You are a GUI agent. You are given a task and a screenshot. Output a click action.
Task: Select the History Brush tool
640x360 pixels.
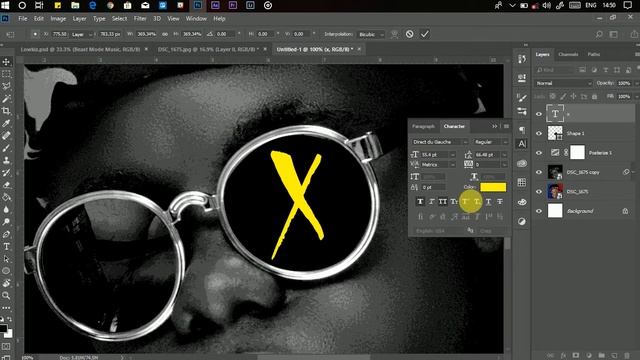[6, 173]
